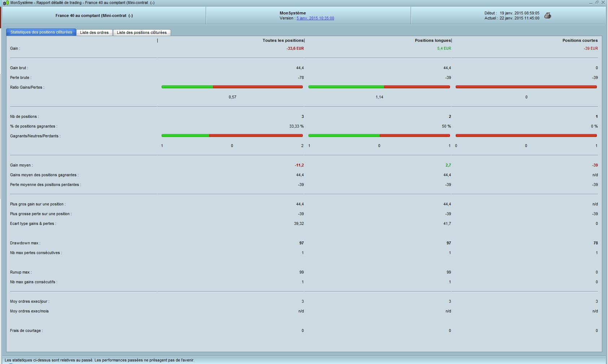608x364 pixels.
Task: Click Ratio Gains/Pertes bar for Positions courtes
Action: pos(526,87)
